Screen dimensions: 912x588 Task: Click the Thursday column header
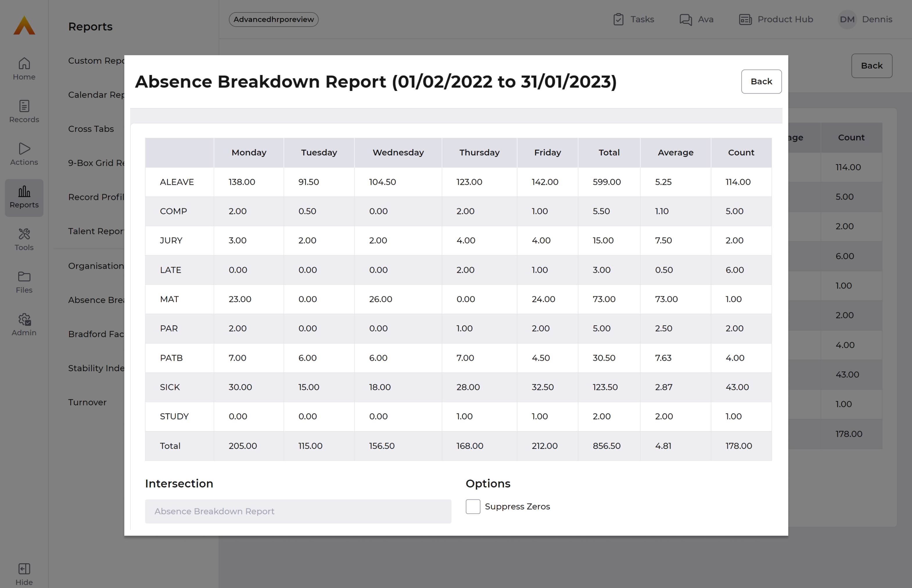click(480, 152)
